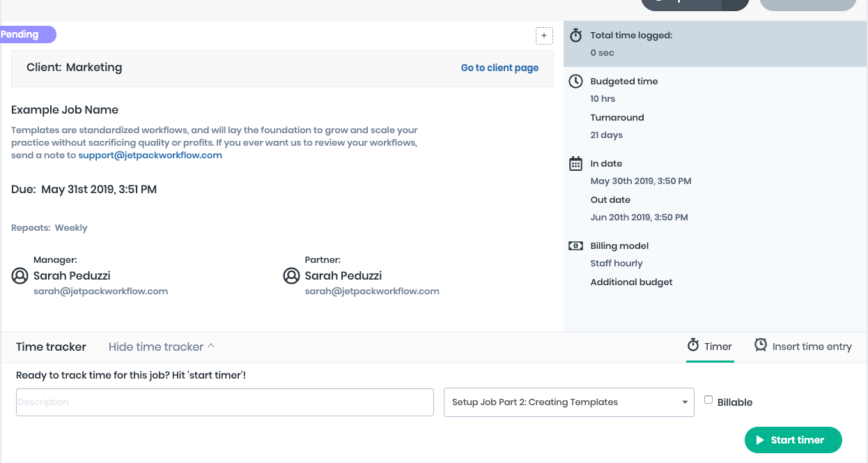The height and width of the screenshot is (463, 868).
Task: Click the clock icon beside Budgeted time
Action: click(x=575, y=82)
